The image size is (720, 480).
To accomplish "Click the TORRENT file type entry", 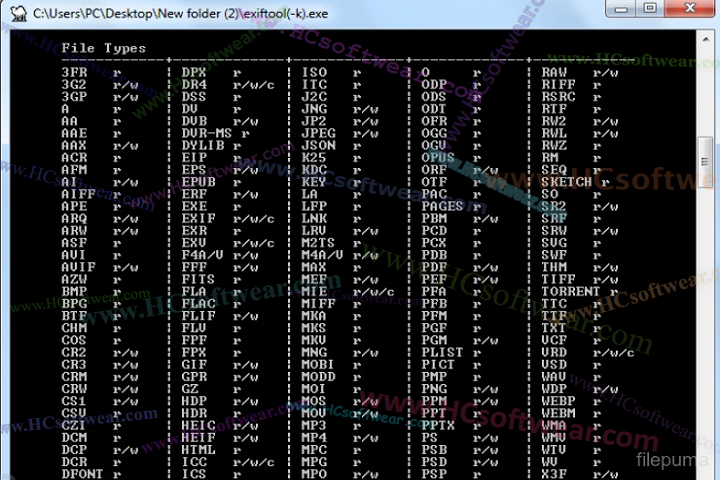I will click(570, 292).
